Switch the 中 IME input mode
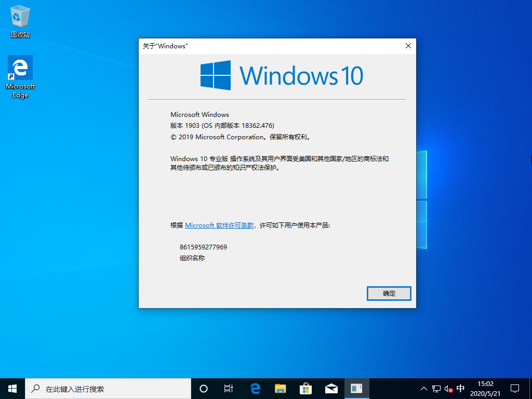The width and height of the screenshot is (532, 399). click(460, 388)
